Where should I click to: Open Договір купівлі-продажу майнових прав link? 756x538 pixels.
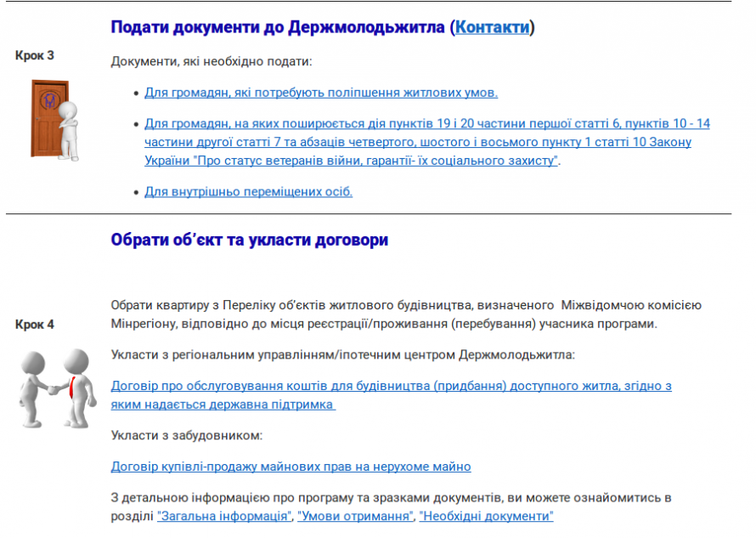pyautogui.click(x=291, y=467)
